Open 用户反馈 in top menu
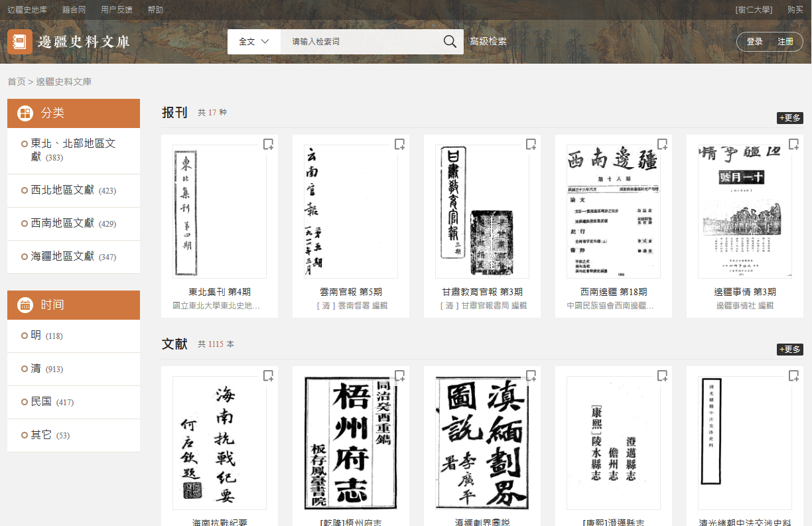812x526 pixels. coord(117,10)
